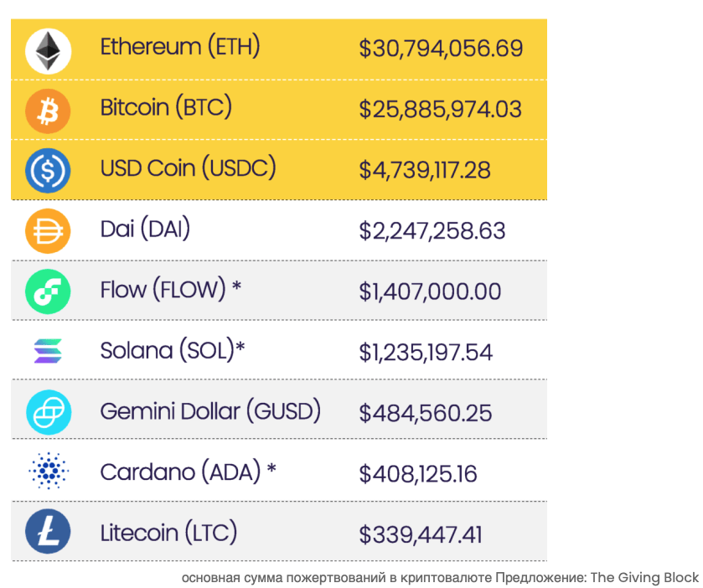The height and width of the screenshot is (588, 703).
Task: Select the Bitcoin (BTC) label
Action: pyautogui.click(x=166, y=107)
